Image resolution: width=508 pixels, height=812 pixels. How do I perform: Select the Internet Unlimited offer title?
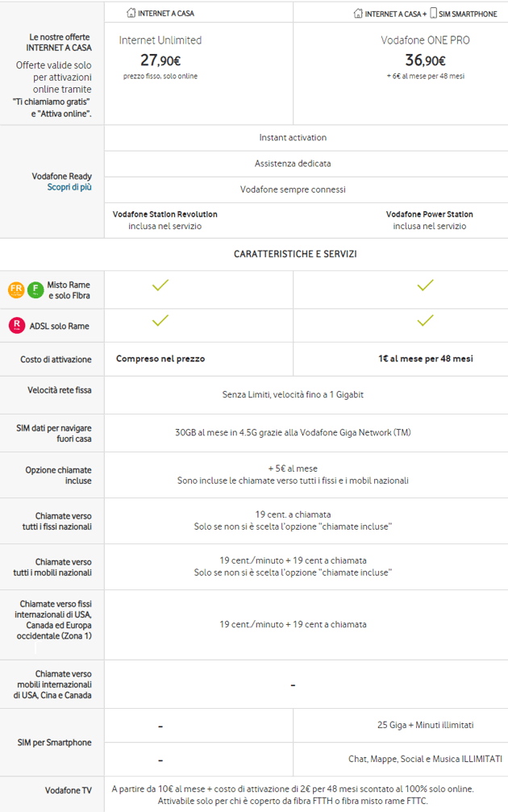(x=160, y=40)
